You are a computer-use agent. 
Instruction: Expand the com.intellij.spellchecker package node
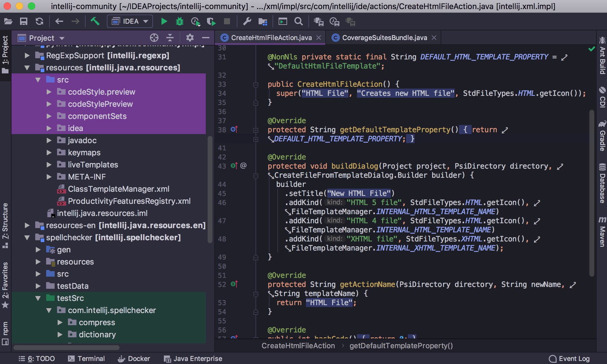pos(49,310)
